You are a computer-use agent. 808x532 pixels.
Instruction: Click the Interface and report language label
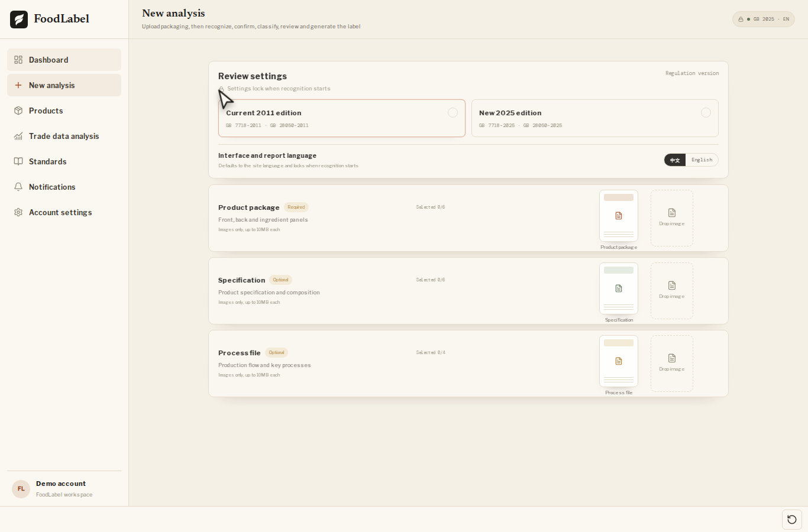267,155
